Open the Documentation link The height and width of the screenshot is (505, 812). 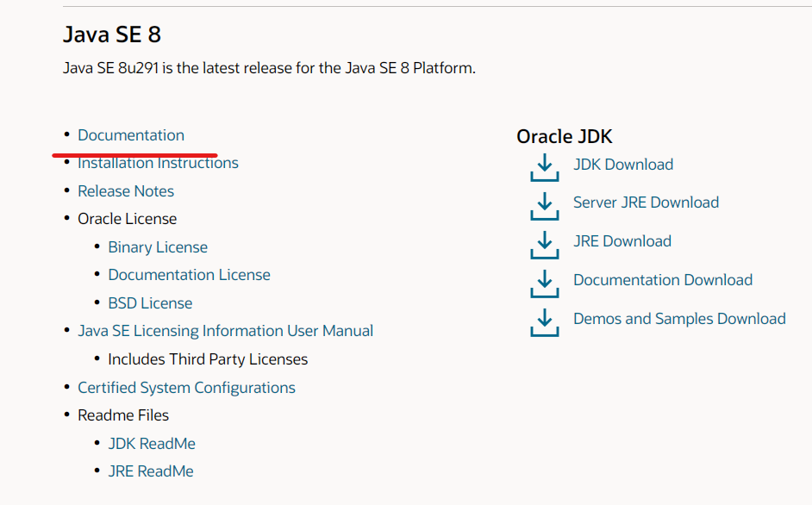coord(131,135)
